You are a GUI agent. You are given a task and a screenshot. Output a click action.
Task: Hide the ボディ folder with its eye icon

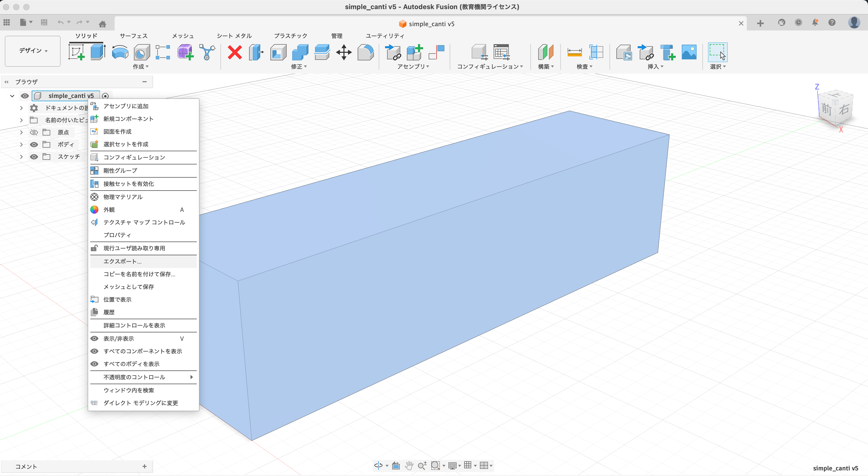click(34, 144)
